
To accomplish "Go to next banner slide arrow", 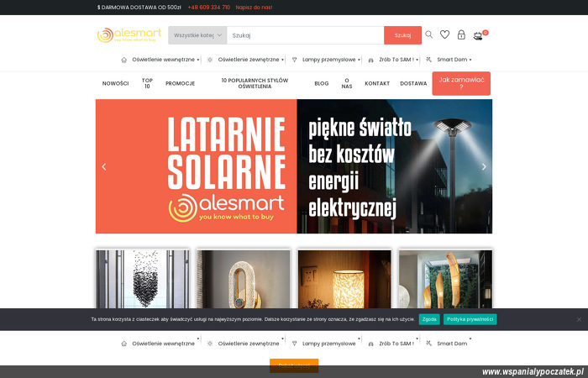I will (x=484, y=166).
